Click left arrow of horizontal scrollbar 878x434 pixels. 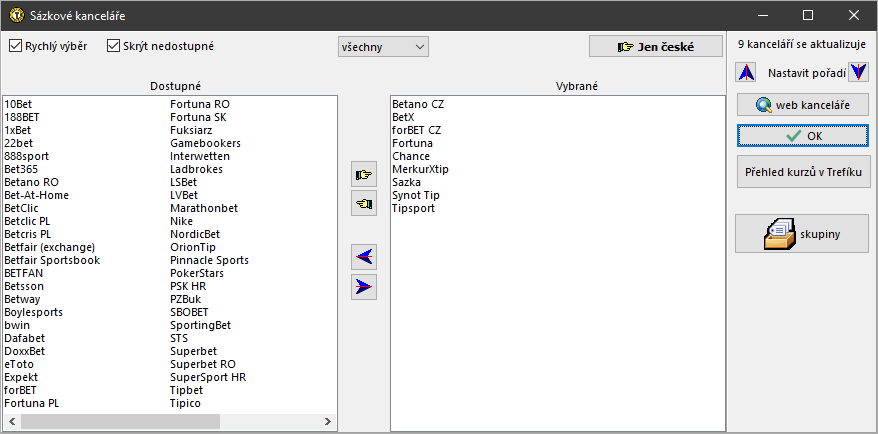click(12, 422)
